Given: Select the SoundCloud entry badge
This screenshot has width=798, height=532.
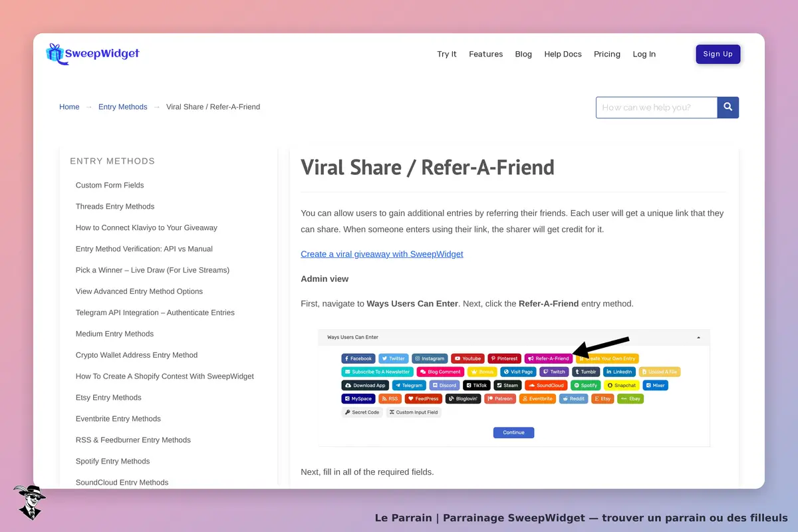Looking at the screenshot, I should 546,385.
